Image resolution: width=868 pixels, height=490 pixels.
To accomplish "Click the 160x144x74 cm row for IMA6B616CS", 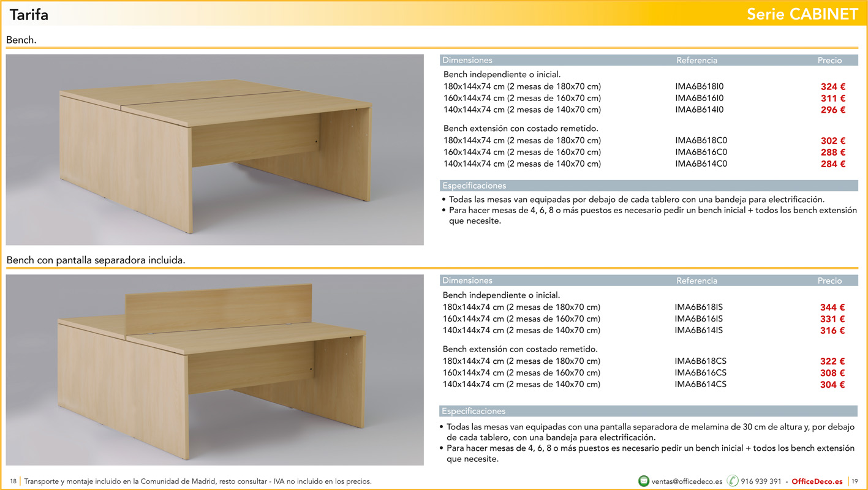I will tap(644, 372).
